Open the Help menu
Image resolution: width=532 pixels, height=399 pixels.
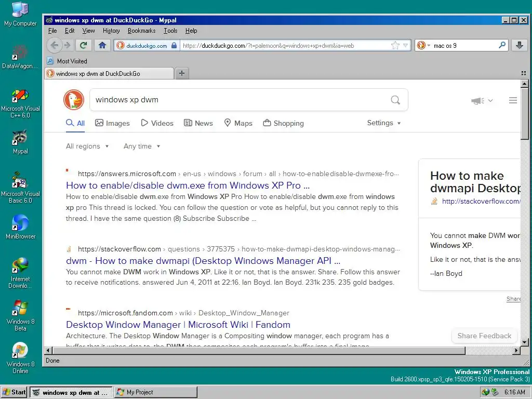point(191,31)
